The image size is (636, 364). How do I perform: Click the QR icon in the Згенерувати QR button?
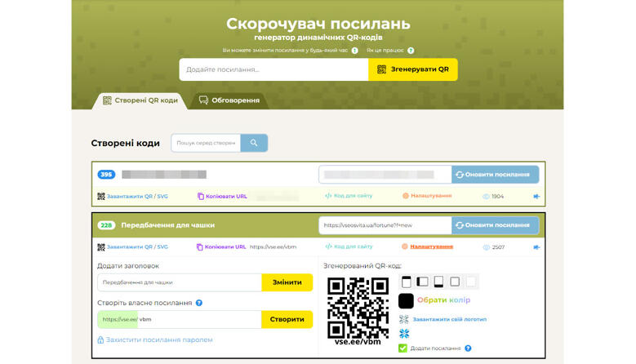[x=381, y=69]
